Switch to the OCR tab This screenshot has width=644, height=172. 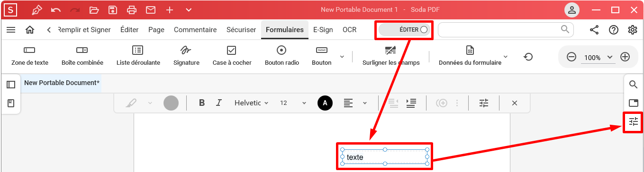pyautogui.click(x=350, y=30)
